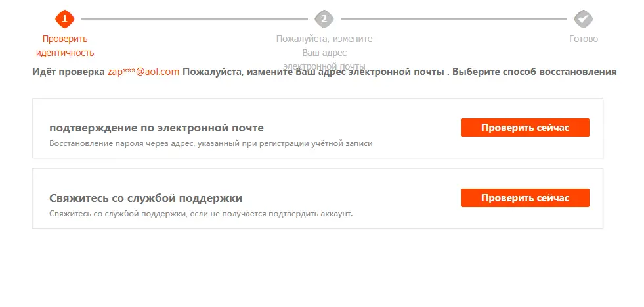Click "Проверить сейчас" for email confirmation
The image size is (644, 307).
(x=525, y=128)
